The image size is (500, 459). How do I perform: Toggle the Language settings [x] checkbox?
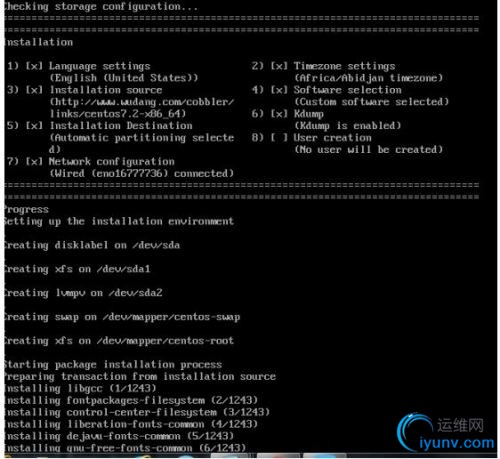[34, 66]
